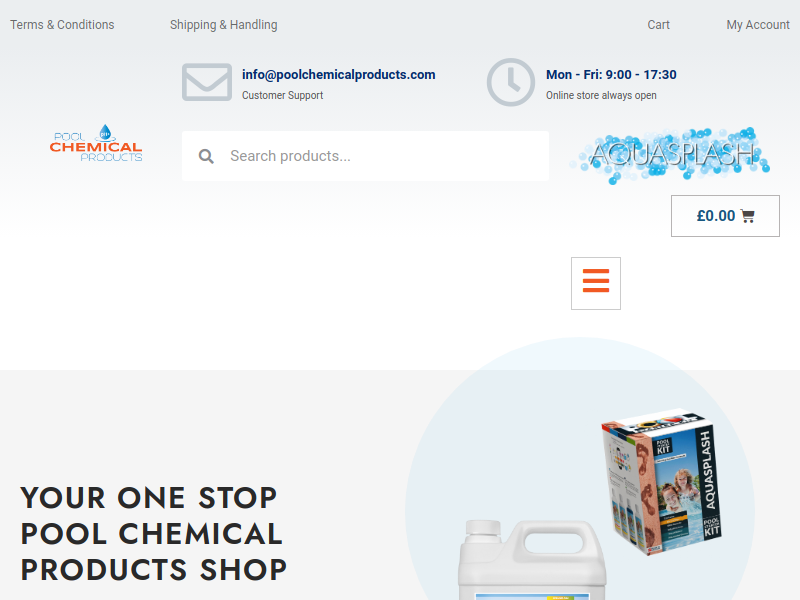Click the Aquasplash pool kit box image

[x=661, y=481]
